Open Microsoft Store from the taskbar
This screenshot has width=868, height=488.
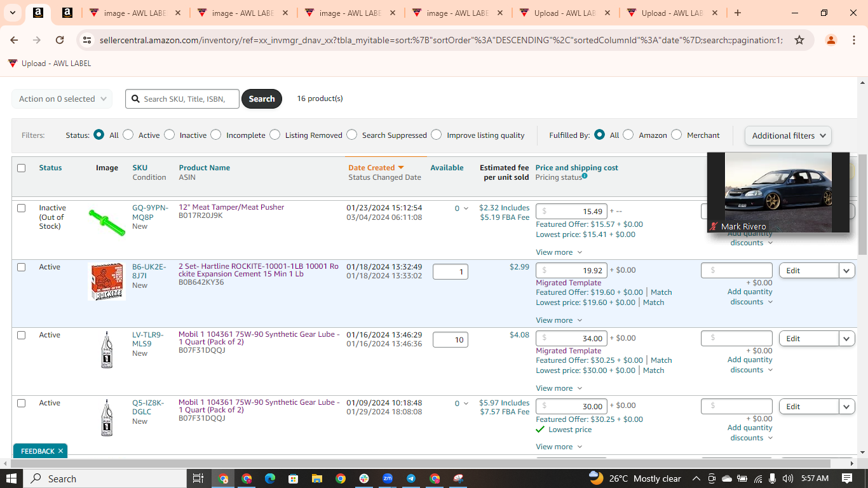click(293, 478)
